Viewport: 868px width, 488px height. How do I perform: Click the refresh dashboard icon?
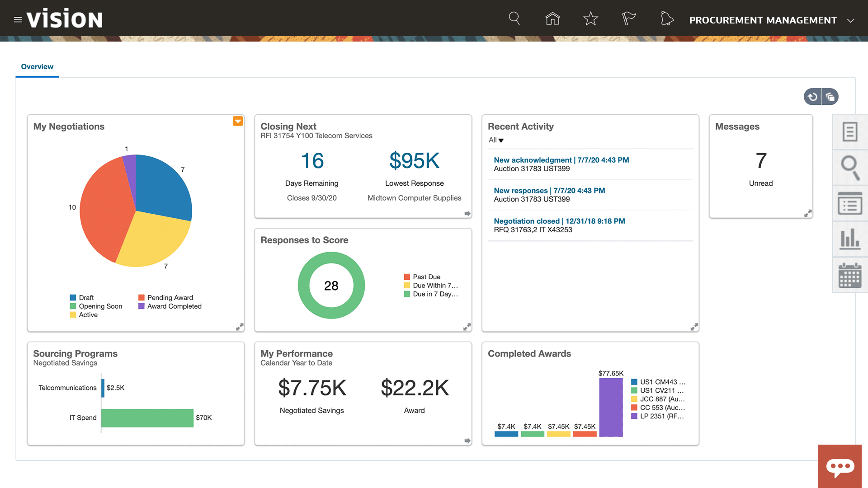[812, 97]
